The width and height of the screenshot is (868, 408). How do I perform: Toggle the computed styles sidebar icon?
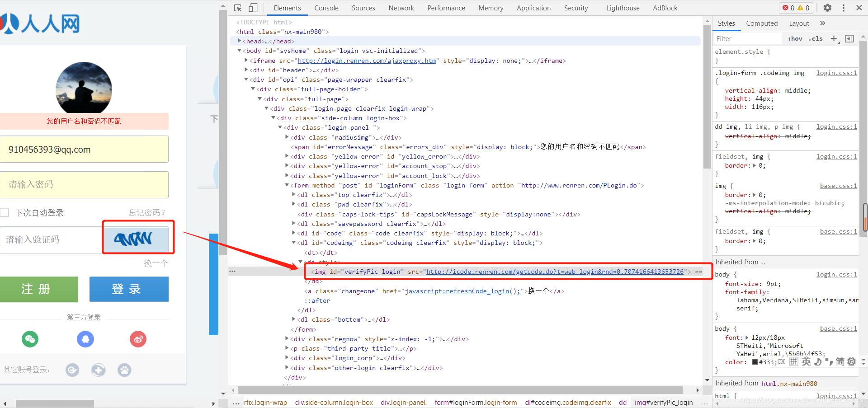click(849, 38)
